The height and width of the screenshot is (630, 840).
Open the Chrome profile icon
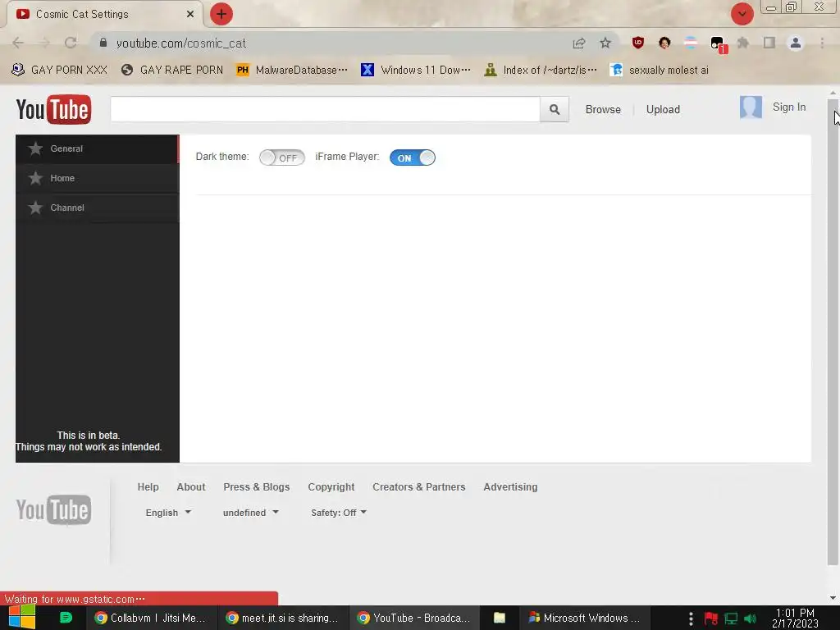coord(796,43)
